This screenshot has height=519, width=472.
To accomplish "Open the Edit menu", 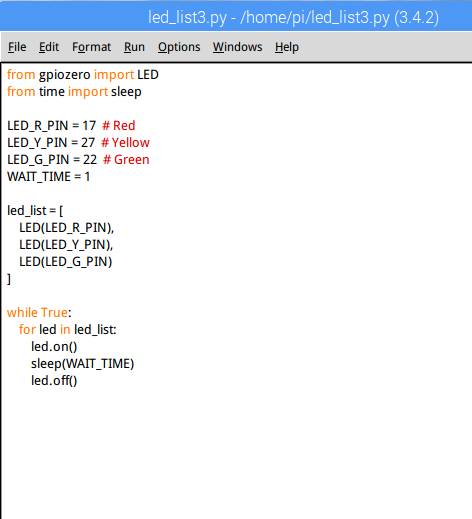I will 49,47.
